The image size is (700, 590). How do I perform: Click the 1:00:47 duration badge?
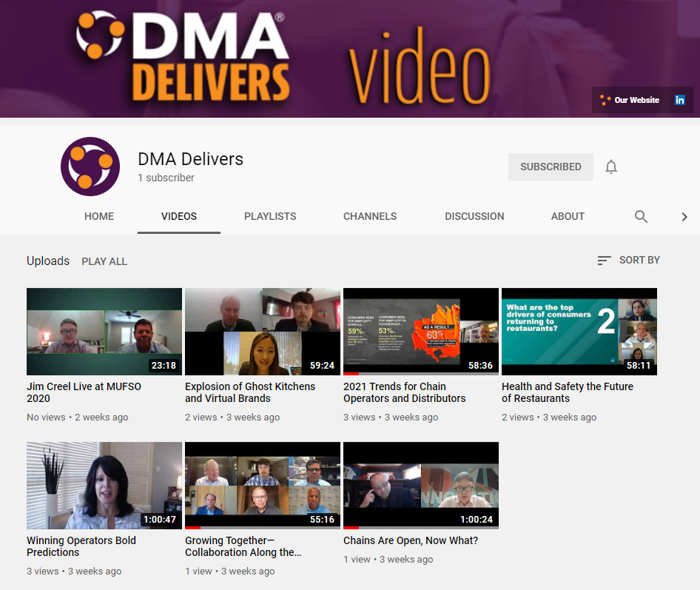pyautogui.click(x=160, y=520)
